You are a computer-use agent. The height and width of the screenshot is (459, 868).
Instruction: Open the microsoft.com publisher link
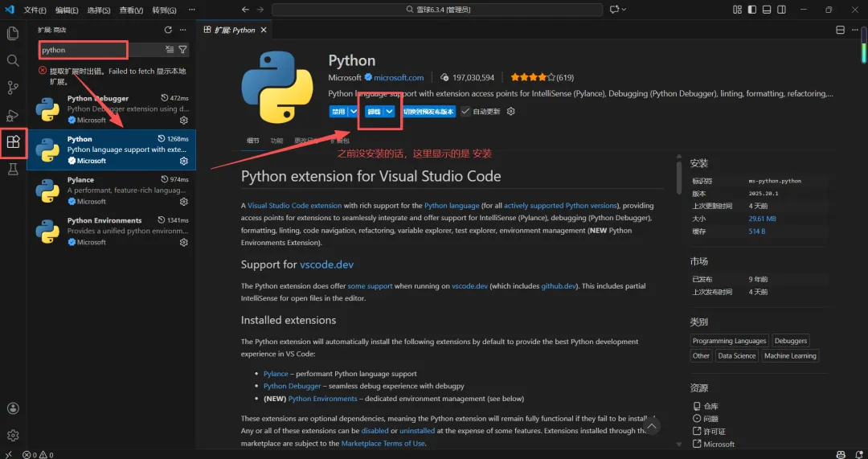pos(399,77)
